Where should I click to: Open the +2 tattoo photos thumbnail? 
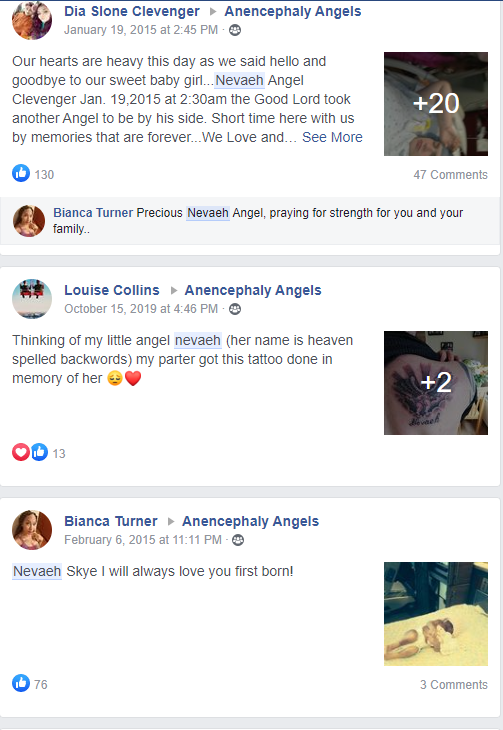pos(436,383)
